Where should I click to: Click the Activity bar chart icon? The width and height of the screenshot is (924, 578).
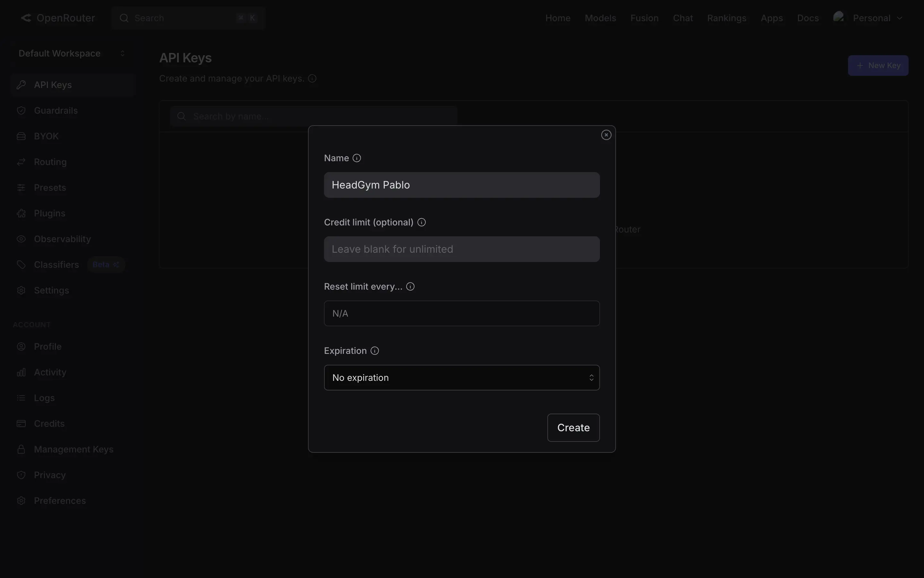[x=21, y=372]
